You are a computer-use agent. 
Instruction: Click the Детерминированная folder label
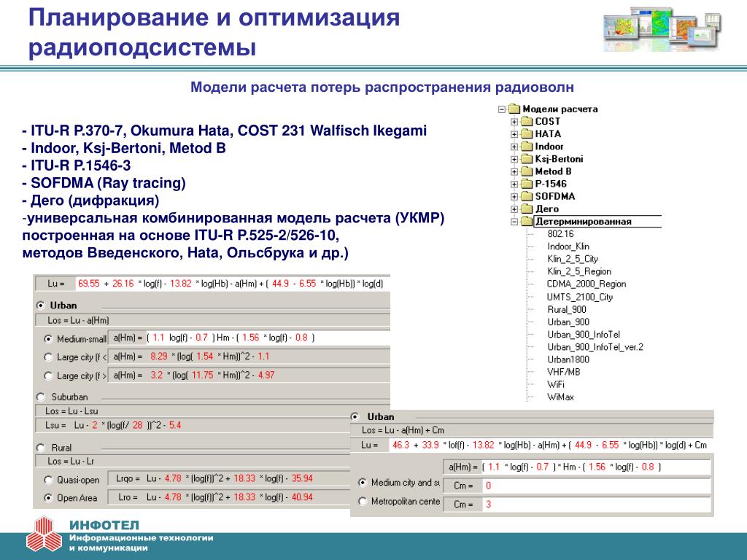[x=584, y=222]
